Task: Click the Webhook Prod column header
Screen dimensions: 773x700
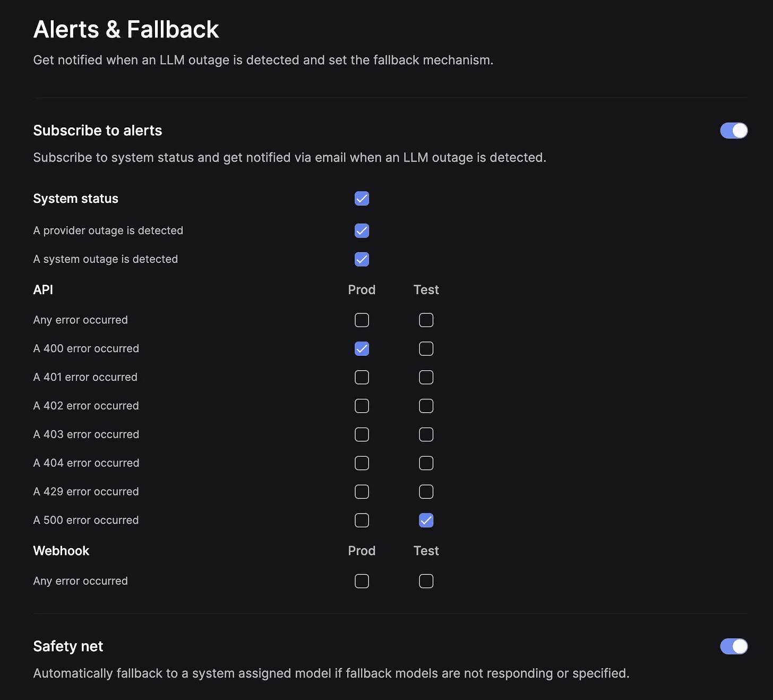Action: [x=362, y=551]
